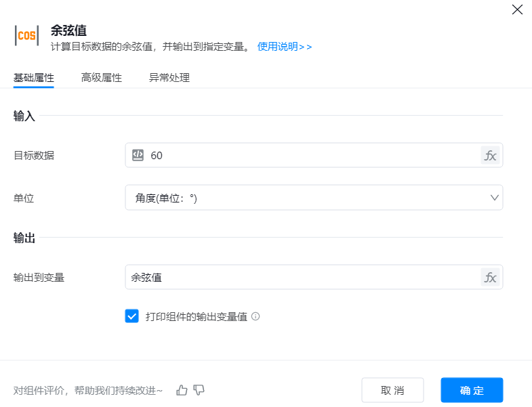Click the chevron arrow in 单位 field
Screen dimensions: 532x407
coord(494,198)
